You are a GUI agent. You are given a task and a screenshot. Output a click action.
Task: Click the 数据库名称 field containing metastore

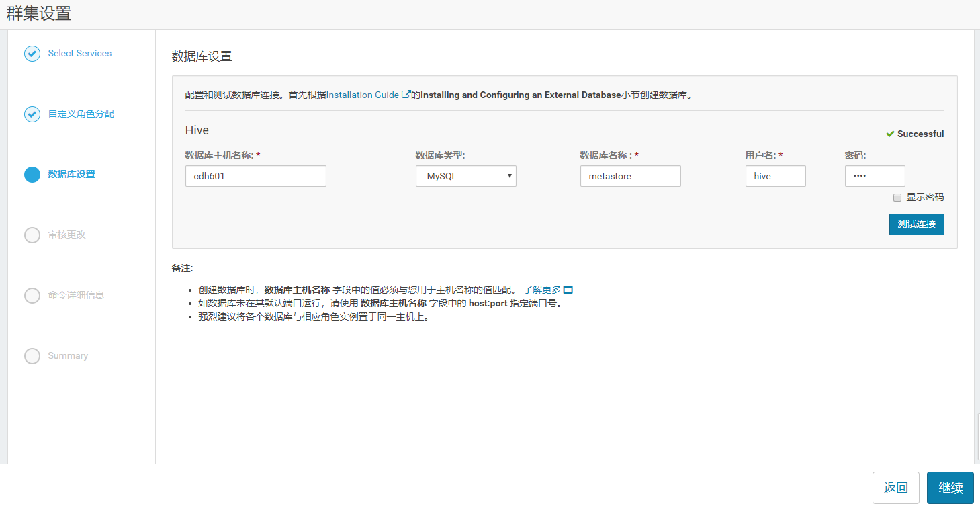pos(631,176)
